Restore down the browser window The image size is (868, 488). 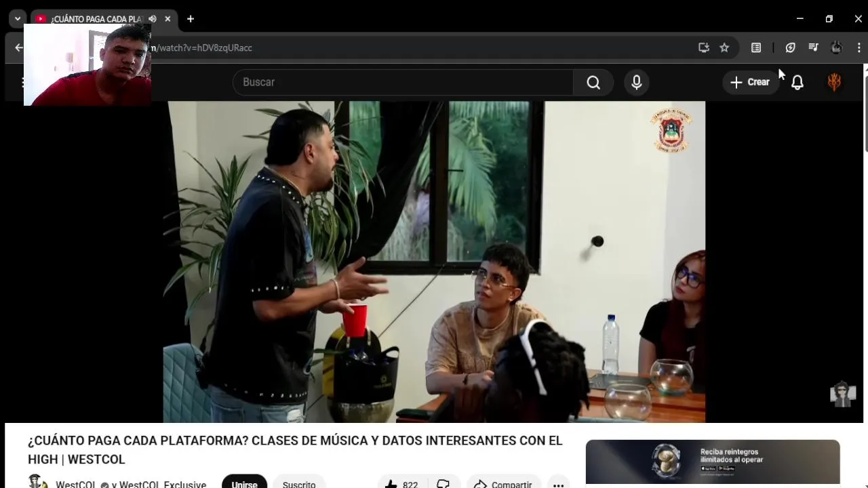click(x=829, y=19)
